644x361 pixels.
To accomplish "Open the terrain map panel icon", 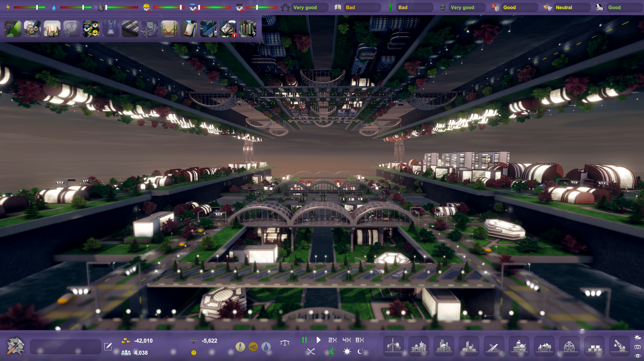I will (x=13, y=29).
